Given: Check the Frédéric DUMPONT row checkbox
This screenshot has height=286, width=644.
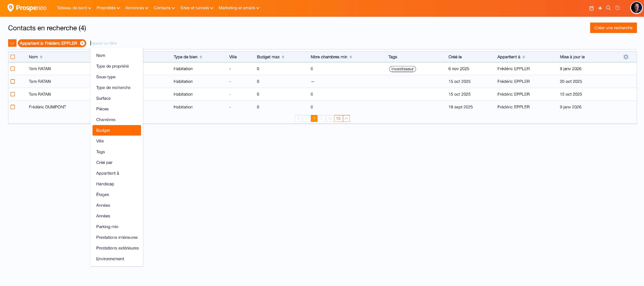Looking at the screenshot, I should click(x=13, y=107).
